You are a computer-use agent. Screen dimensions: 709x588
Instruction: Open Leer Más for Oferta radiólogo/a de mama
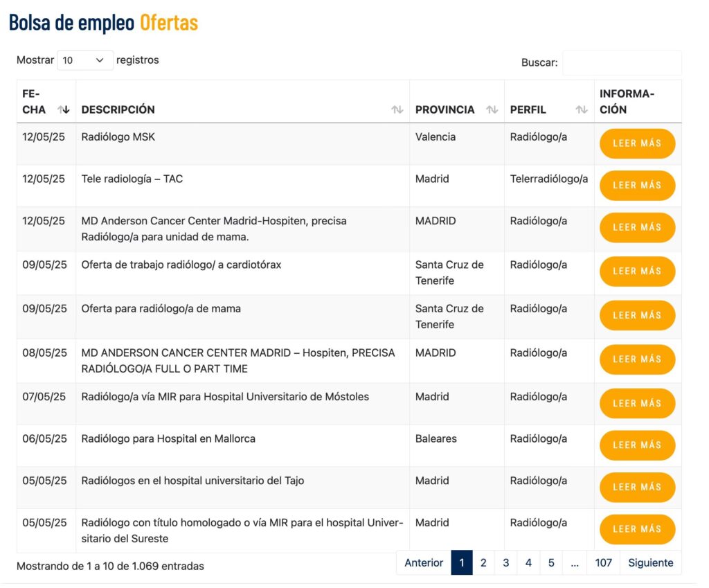pos(637,315)
